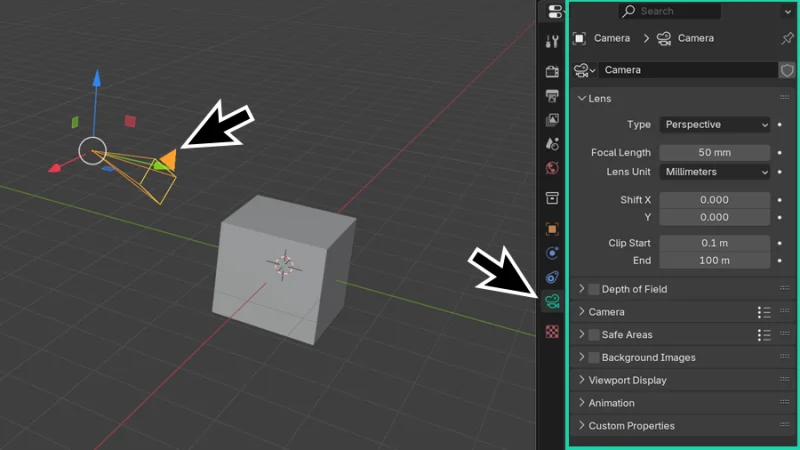Click the Camera data name field
The image size is (800, 450).
(x=688, y=70)
